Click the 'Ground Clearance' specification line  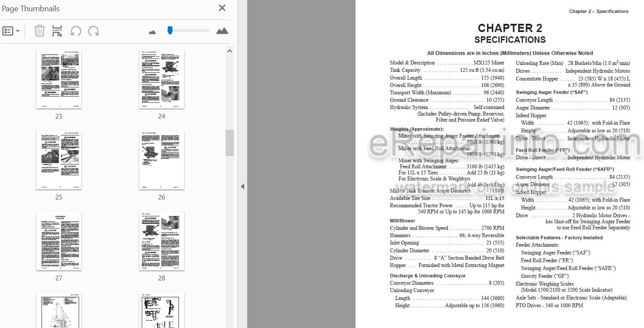(x=447, y=100)
